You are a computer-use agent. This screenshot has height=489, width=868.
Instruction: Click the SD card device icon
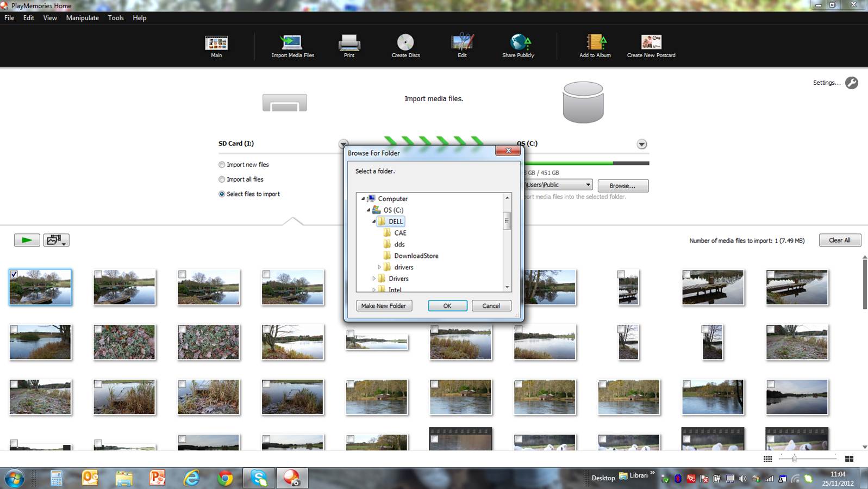coord(285,102)
